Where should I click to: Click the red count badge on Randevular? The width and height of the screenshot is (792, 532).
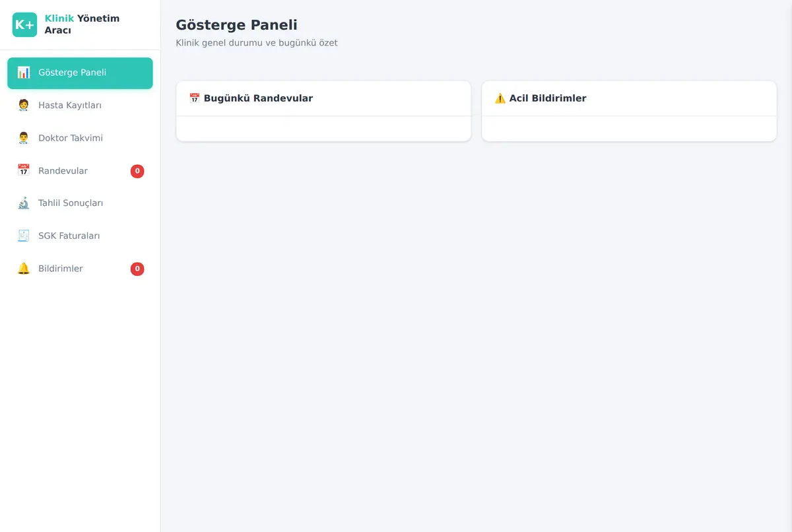pos(137,171)
